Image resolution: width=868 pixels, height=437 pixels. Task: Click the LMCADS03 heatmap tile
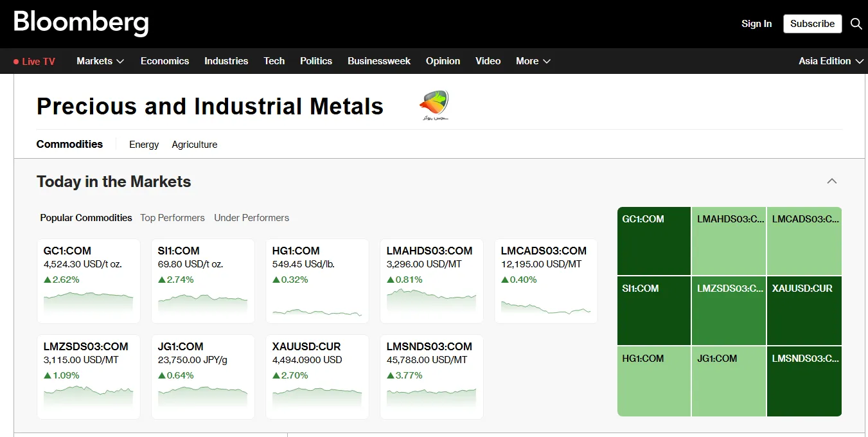[x=804, y=241]
